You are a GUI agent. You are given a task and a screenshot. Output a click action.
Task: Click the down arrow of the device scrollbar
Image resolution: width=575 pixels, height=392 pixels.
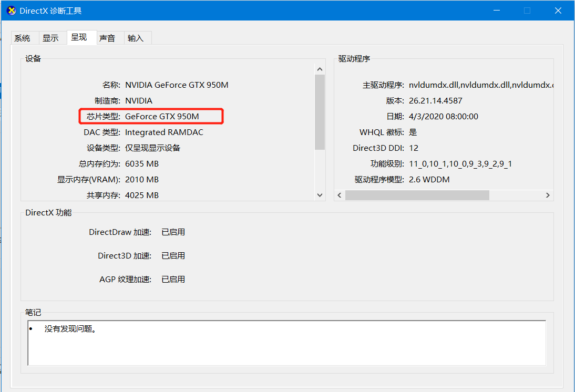tap(320, 195)
